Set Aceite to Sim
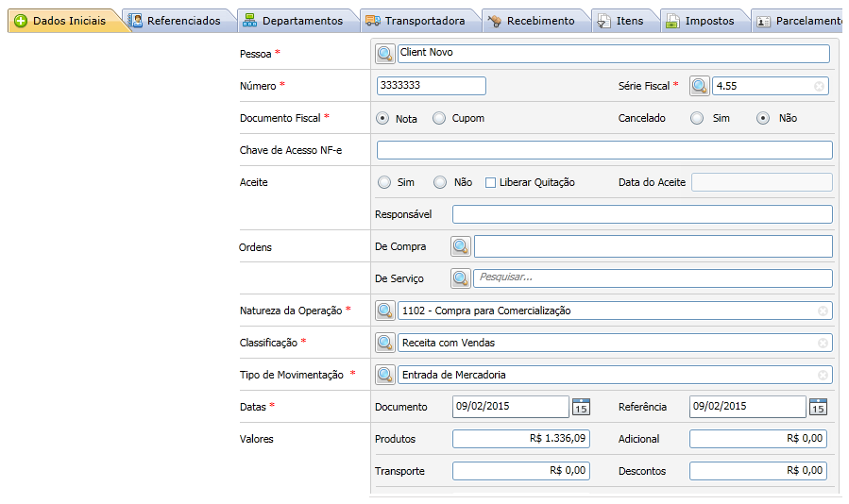Image resolution: width=849 pixels, height=504 pixels. click(384, 182)
